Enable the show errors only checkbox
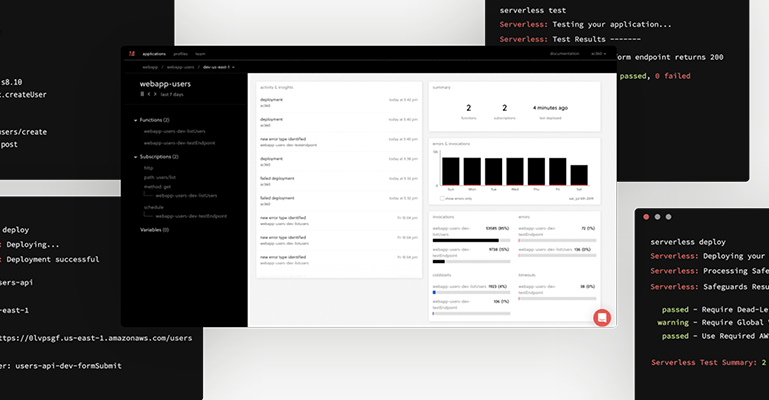Screen dimensions: 769x400 (442, 198)
